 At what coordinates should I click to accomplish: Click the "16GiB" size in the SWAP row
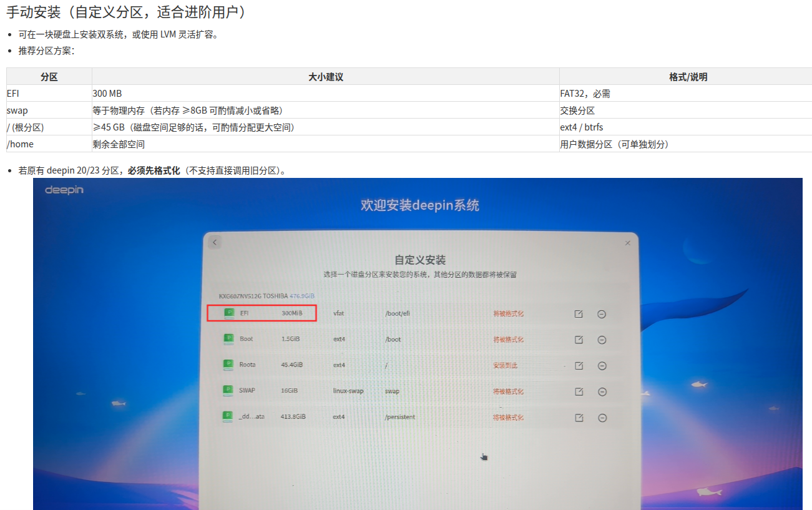290,391
